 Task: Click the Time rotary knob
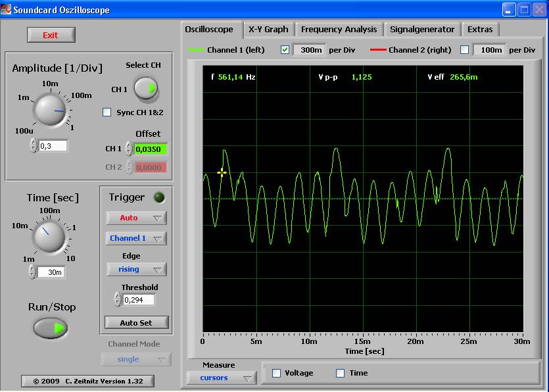point(49,236)
